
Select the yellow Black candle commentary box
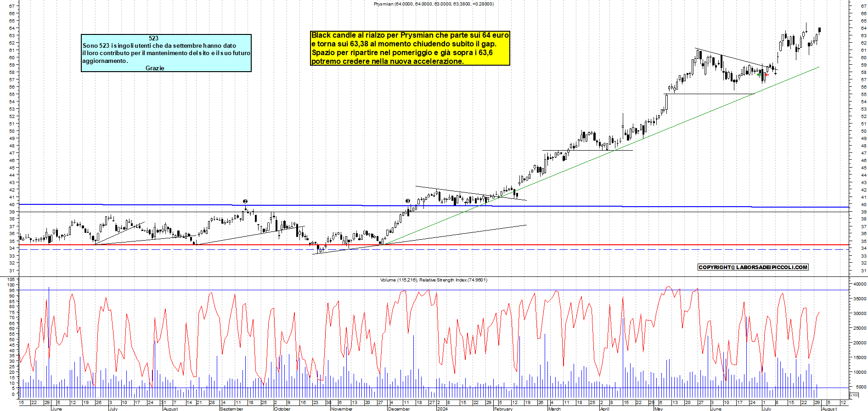point(410,48)
